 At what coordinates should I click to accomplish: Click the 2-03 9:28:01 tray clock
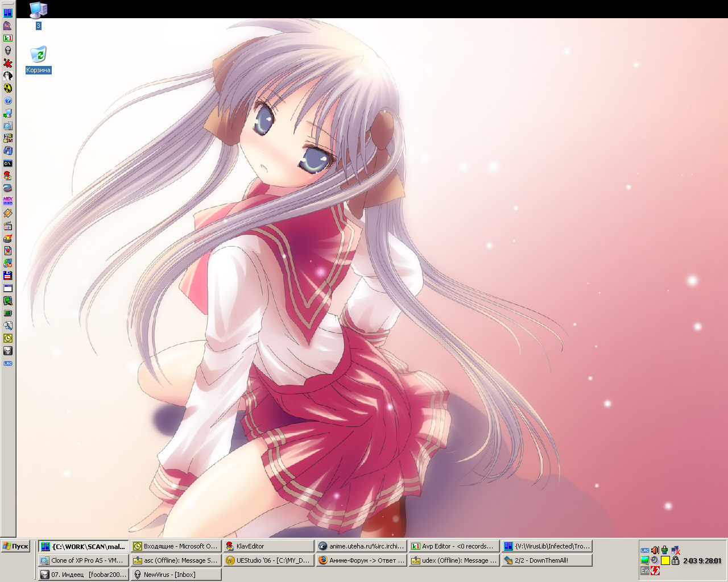click(702, 561)
